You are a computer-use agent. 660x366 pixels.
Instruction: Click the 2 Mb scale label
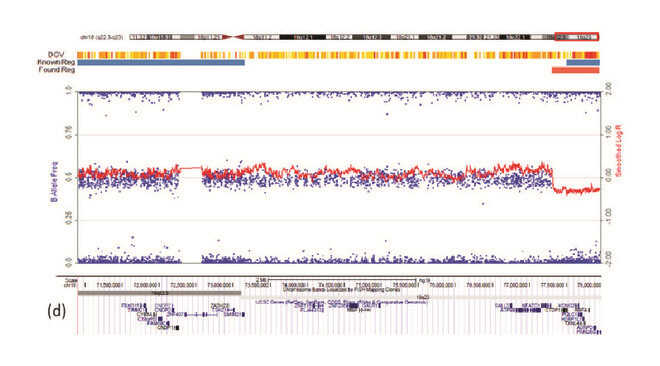[261, 280]
